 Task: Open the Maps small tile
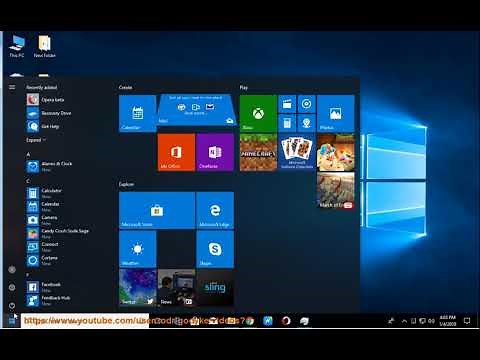pos(306,123)
